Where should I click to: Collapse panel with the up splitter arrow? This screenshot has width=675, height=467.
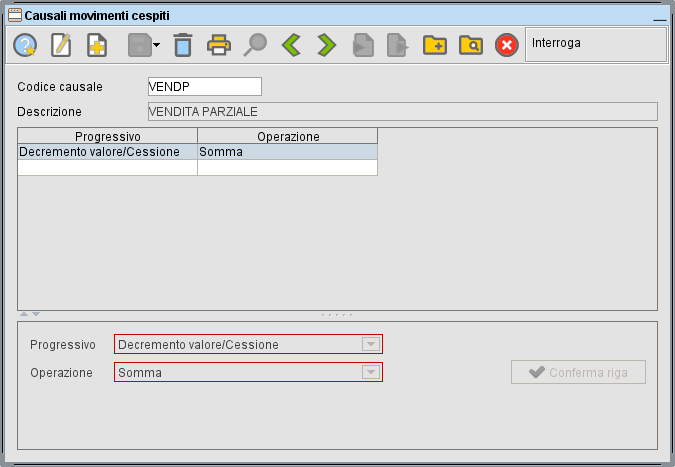click(x=24, y=314)
